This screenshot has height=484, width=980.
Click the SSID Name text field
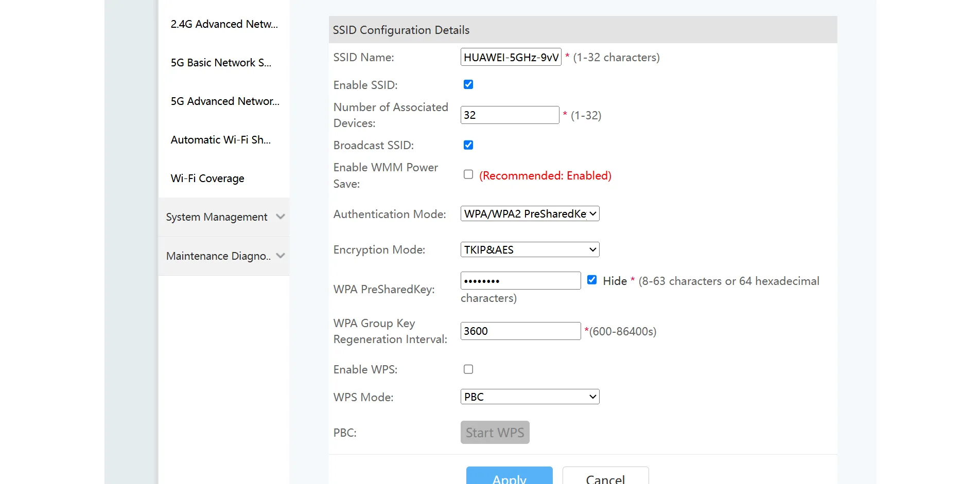click(x=511, y=57)
